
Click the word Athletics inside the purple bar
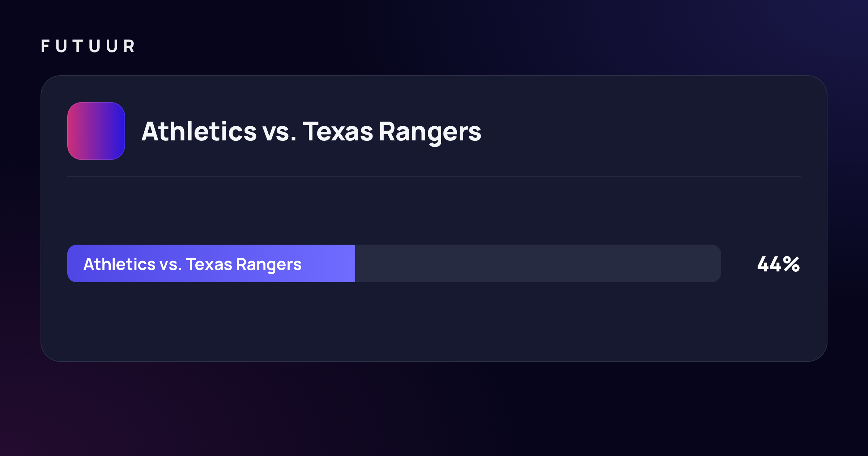[120, 264]
